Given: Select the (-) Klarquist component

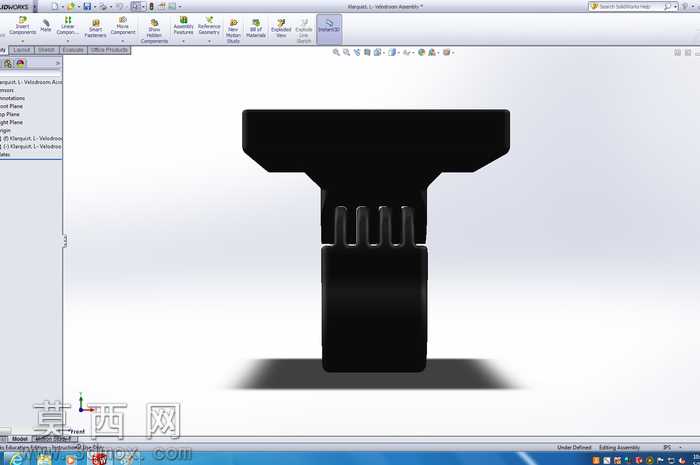Looking at the screenshot, I should click(31, 146).
